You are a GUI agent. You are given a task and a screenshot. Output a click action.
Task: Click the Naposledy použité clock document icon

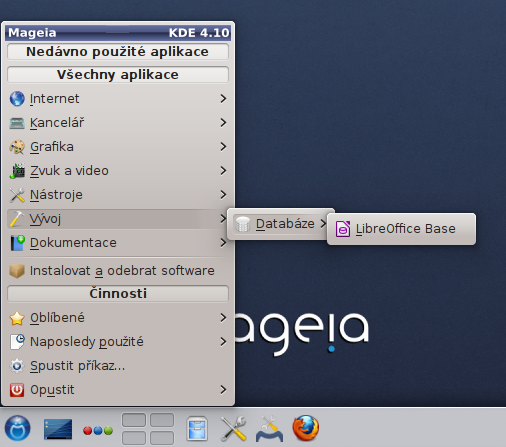(17, 342)
